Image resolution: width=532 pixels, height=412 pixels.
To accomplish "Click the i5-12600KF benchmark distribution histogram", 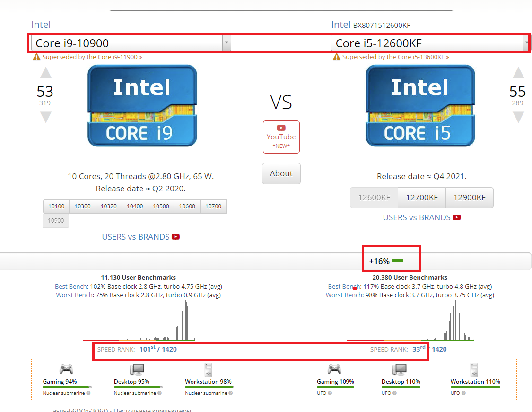I will [x=410, y=320].
